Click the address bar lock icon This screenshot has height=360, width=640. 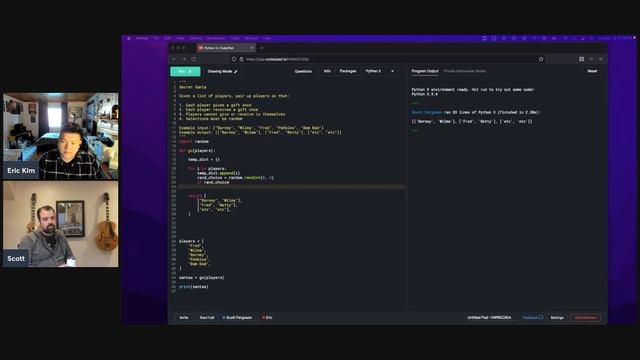pos(241,59)
